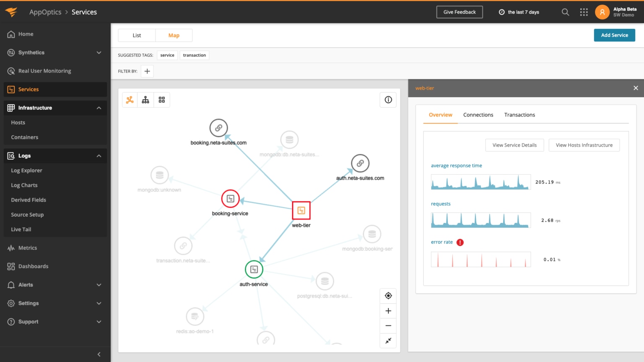Open the Transactions tab
644x362 pixels.
coord(519,114)
